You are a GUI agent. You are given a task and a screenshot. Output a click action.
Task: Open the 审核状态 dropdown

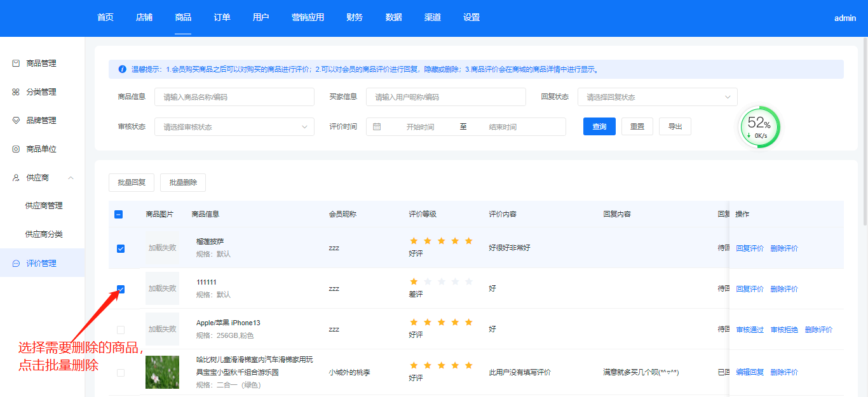click(x=234, y=127)
